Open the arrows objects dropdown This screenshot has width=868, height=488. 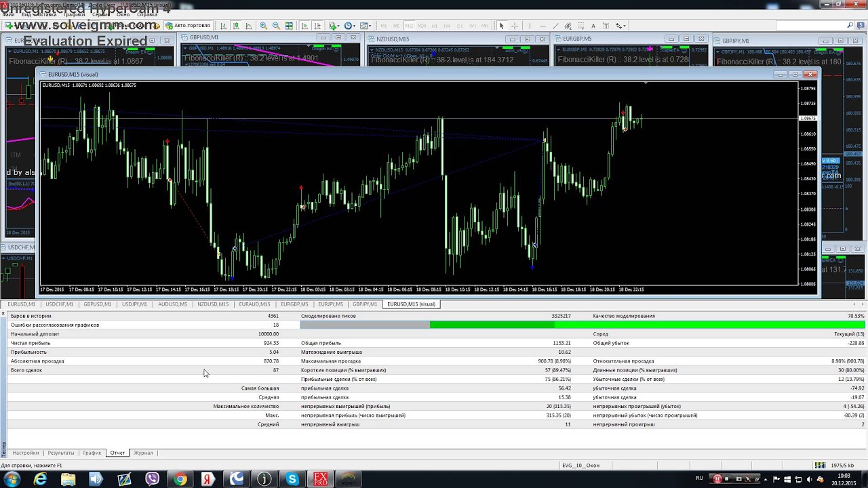(620, 26)
